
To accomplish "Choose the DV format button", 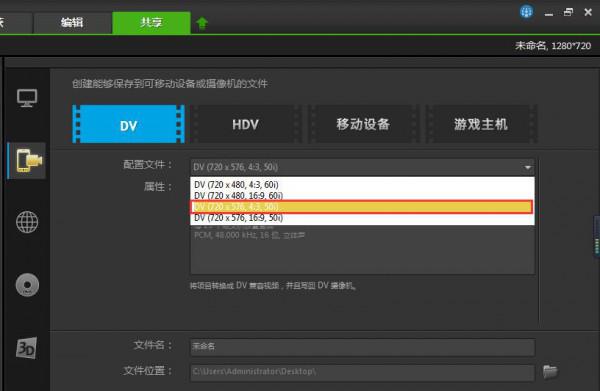I will point(129,124).
